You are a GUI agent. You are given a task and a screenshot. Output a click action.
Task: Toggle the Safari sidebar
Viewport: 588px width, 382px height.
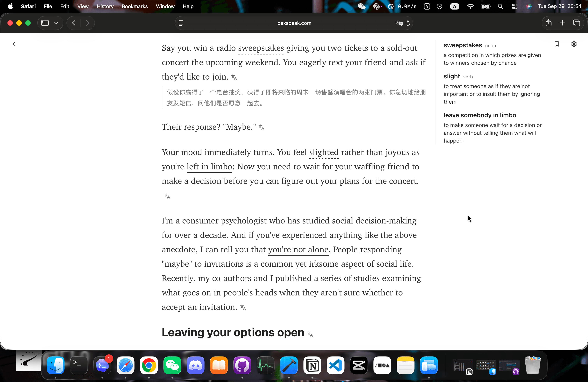point(45,23)
